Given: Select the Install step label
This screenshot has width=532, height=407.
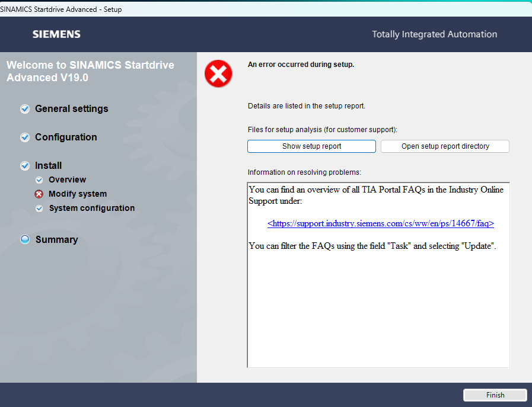Looking at the screenshot, I should tap(48, 166).
